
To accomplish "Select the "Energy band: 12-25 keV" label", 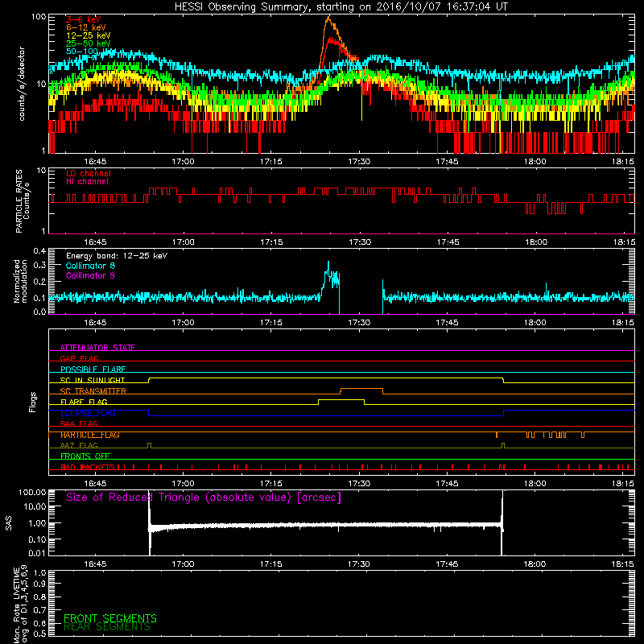I will click(117, 256).
